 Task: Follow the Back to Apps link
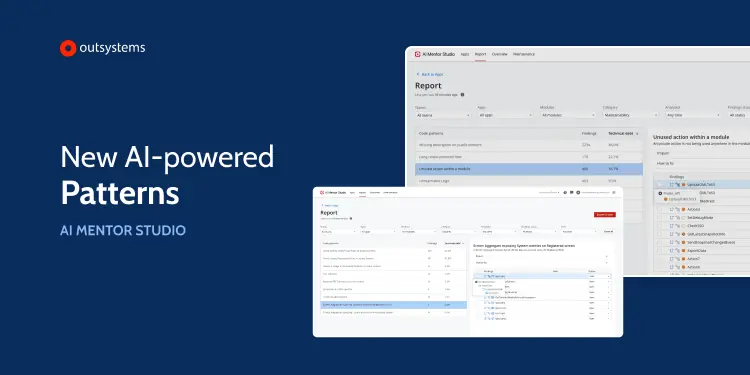432,74
